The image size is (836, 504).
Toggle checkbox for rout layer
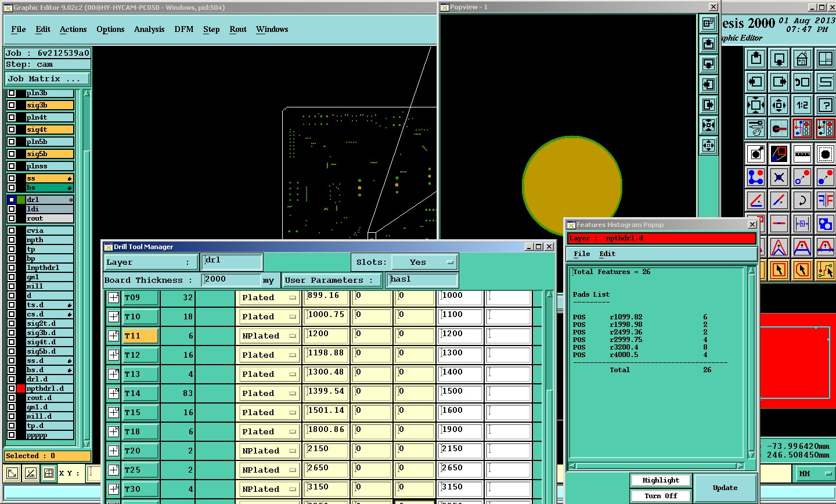(12, 218)
